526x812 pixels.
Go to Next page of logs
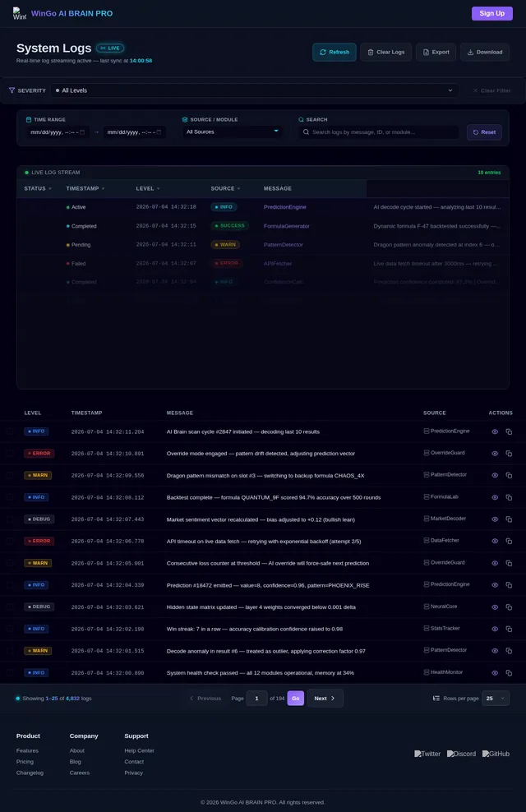[x=325, y=698]
